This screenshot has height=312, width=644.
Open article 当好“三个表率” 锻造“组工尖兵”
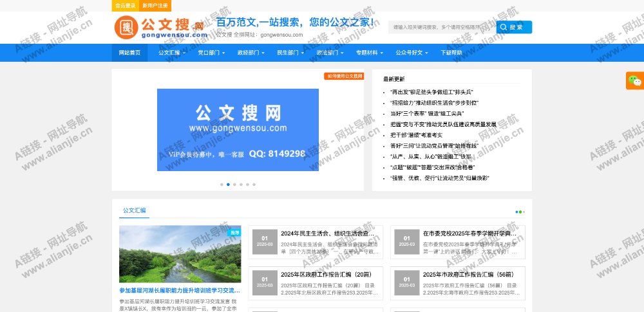coord(427,113)
